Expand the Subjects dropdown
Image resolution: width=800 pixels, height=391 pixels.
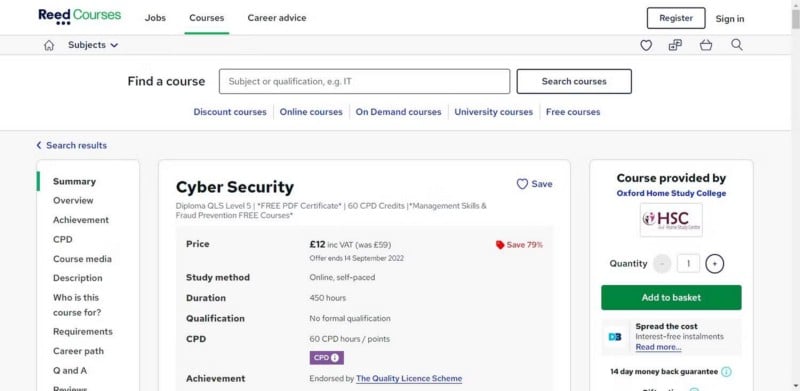coord(93,45)
